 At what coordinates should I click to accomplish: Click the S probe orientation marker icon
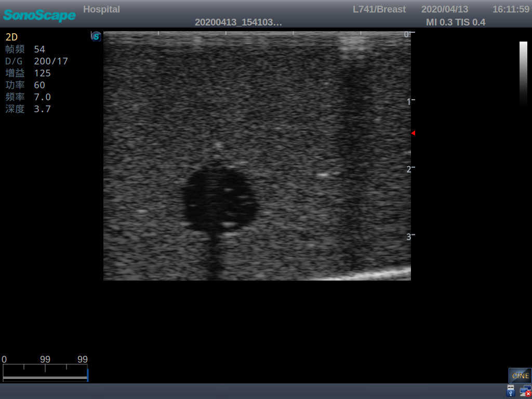coord(96,36)
